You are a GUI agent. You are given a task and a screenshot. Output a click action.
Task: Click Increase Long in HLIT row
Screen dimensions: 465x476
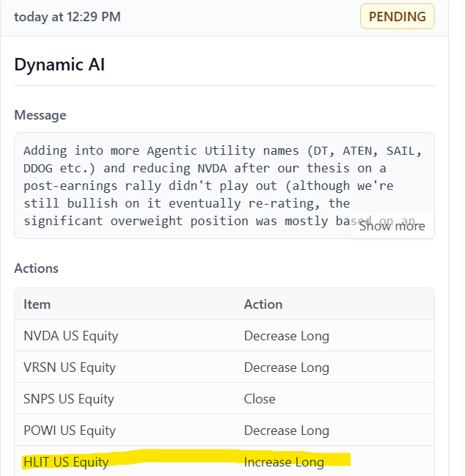284,462
